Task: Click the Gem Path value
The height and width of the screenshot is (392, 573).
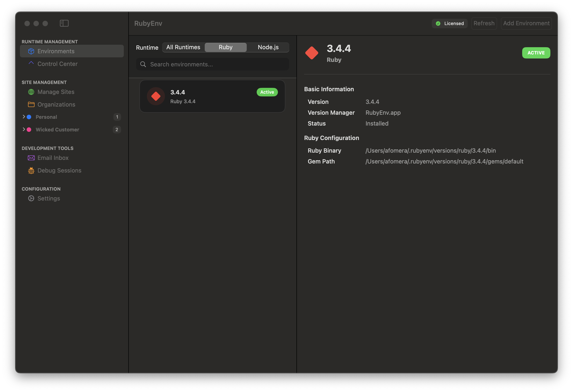Action: 444,161
